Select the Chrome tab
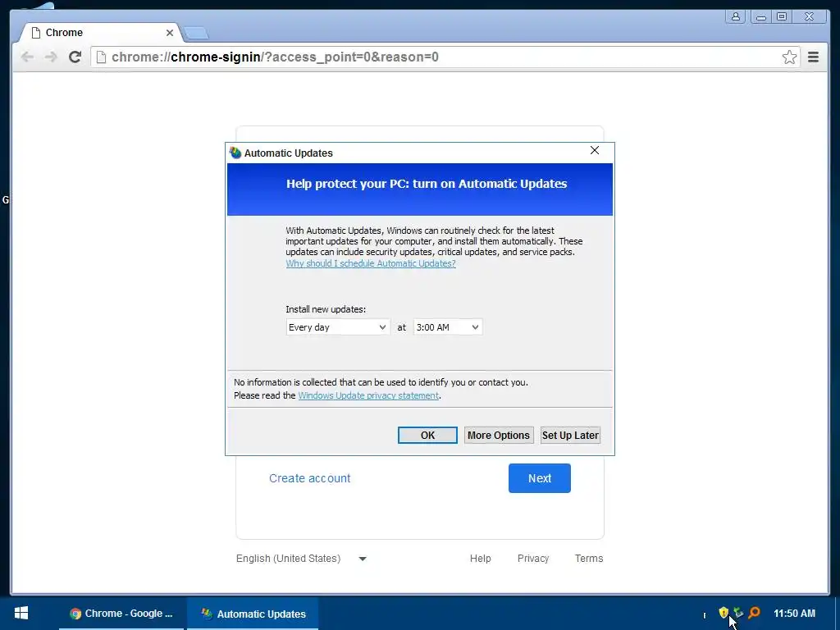This screenshot has width=840, height=630. pos(99,33)
